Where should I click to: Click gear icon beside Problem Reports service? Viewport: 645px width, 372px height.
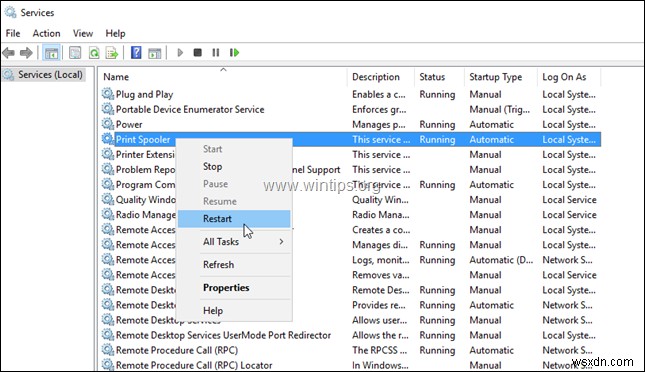tap(108, 169)
